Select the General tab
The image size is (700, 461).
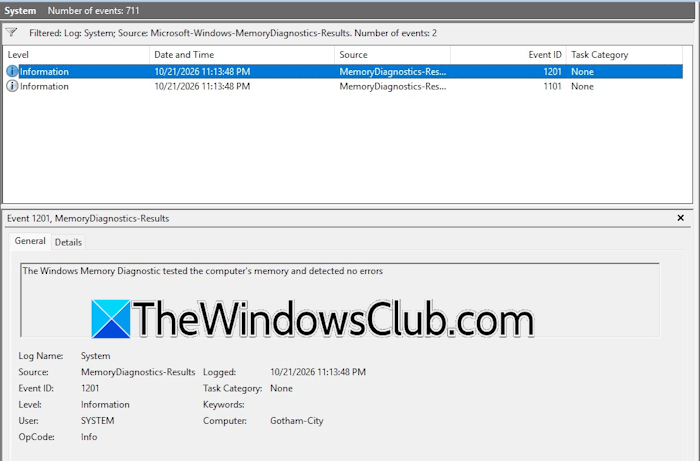[30, 241]
